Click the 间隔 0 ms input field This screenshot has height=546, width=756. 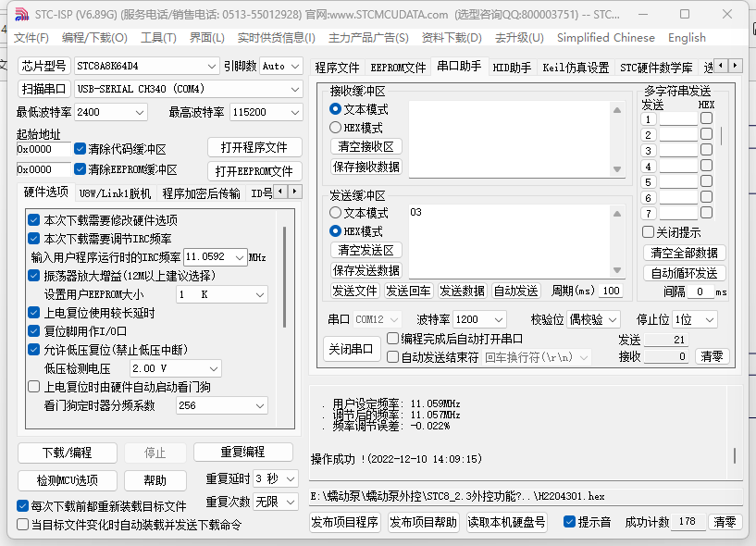pyautogui.click(x=700, y=292)
